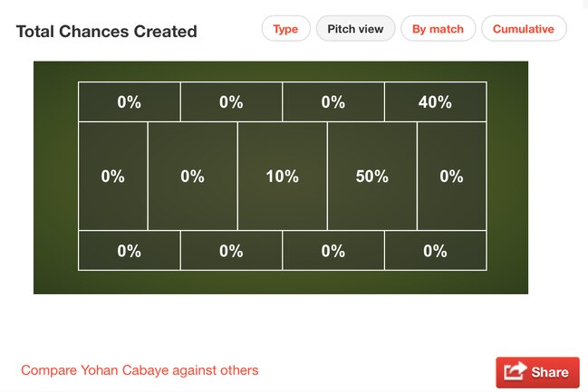The image size is (588, 392).
Task: Select the top row second 0% zone
Action: coord(231,102)
